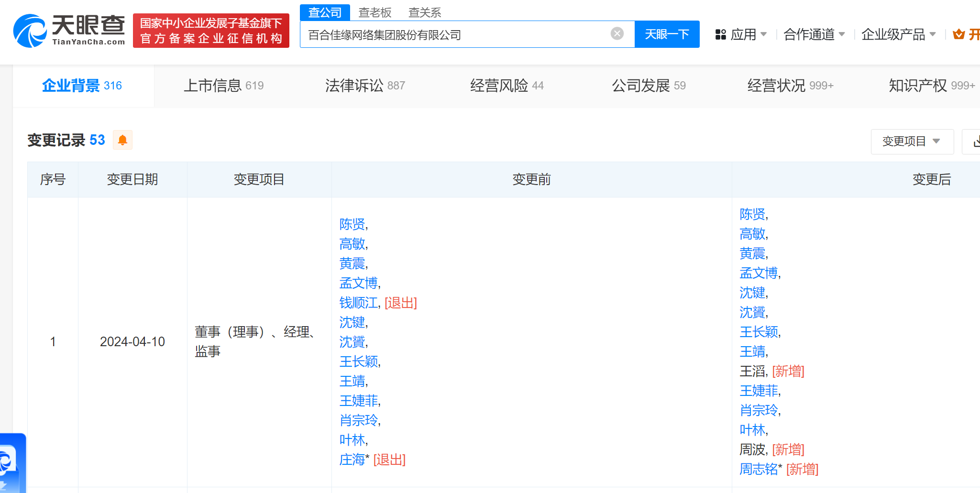Open 王靖 link in 变更后 column
Image resolution: width=980 pixels, height=493 pixels.
(752, 351)
